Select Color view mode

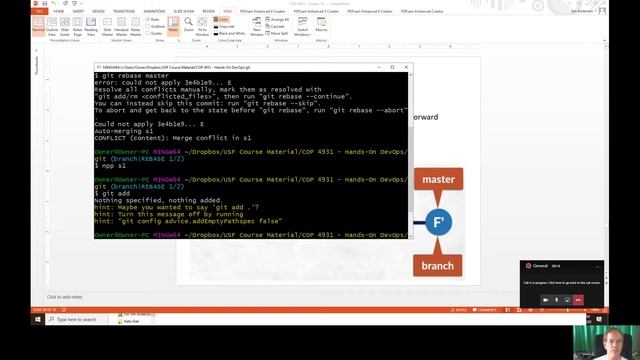221,20
